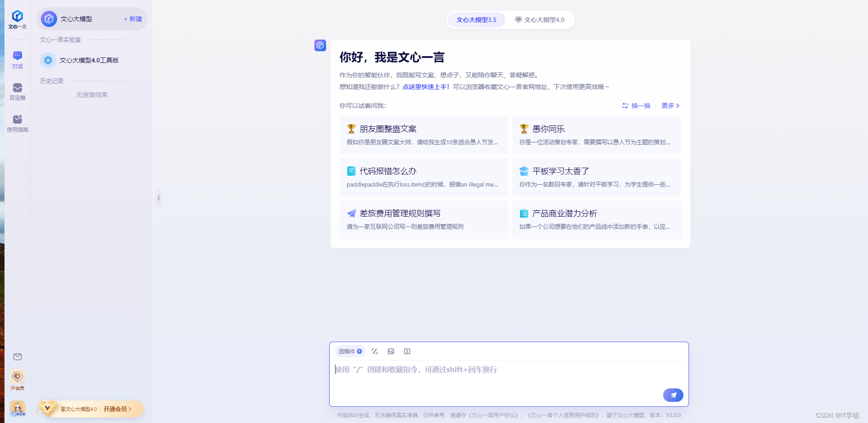
Task: Click the image upload icon in input toolbar
Action: pyautogui.click(x=391, y=352)
